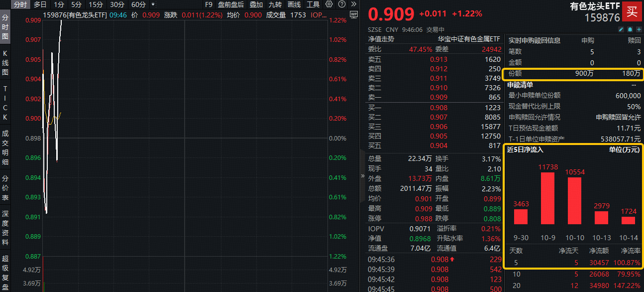Toggle 盘前盘后 pre/post market display
644x292 pixels.
(231, 4)
